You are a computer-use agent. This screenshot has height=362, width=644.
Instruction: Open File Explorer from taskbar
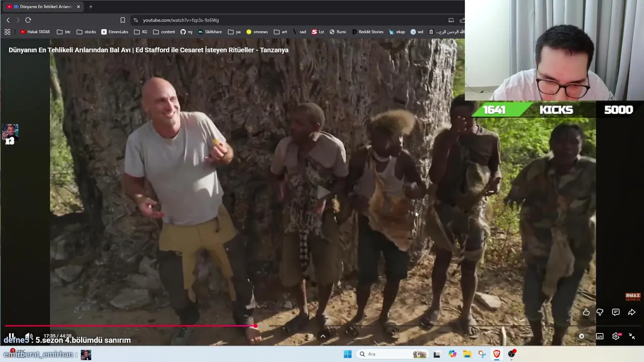[x=467, y=354]
